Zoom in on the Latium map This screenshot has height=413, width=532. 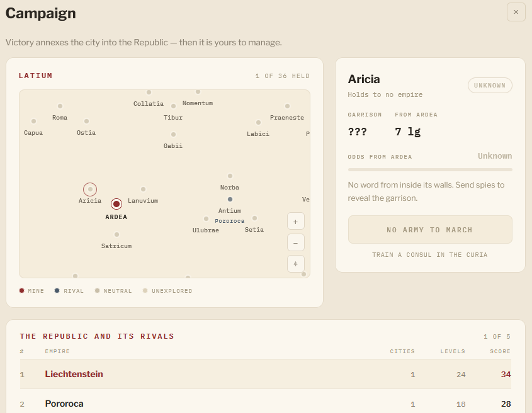295,222
